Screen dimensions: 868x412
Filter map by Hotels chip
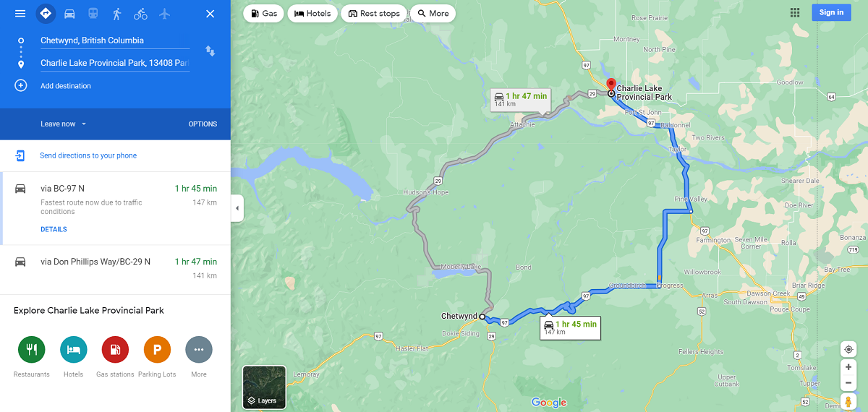(312, 13)
